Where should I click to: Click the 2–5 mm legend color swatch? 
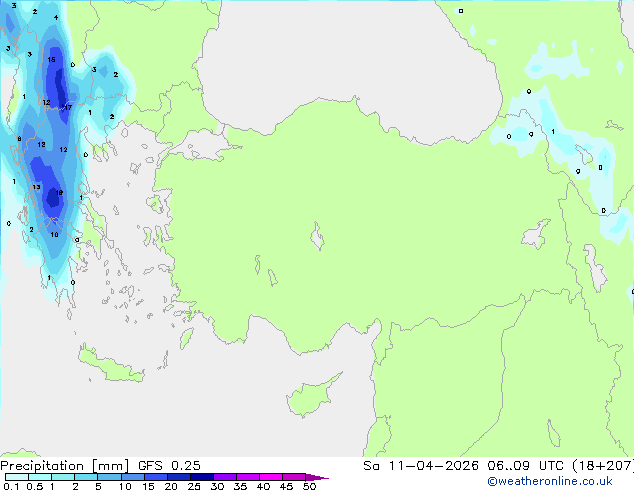86,477
